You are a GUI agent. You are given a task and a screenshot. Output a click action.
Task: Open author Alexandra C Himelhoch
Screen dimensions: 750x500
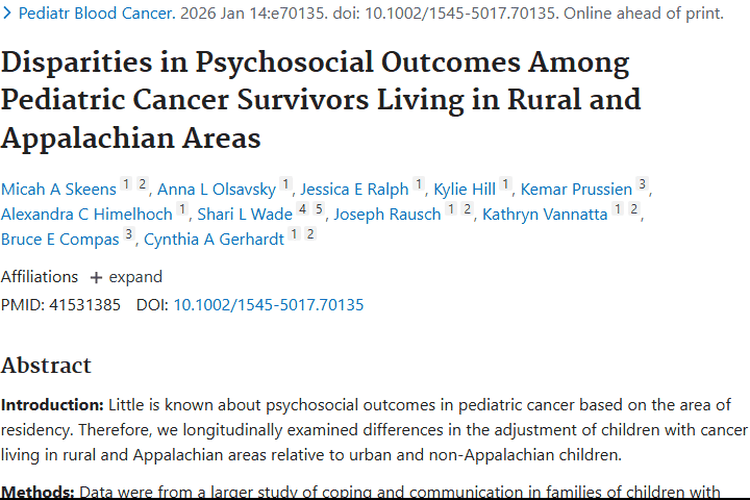point(86,214)
